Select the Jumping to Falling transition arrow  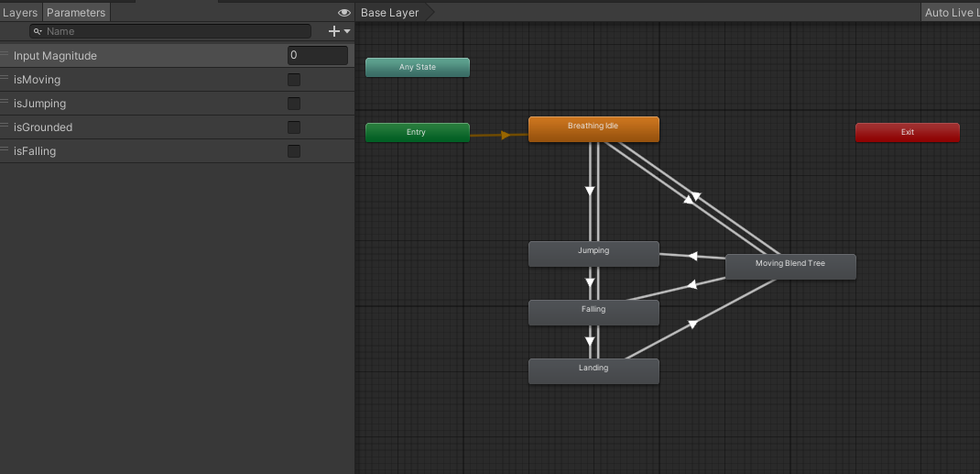pos(590,282)
